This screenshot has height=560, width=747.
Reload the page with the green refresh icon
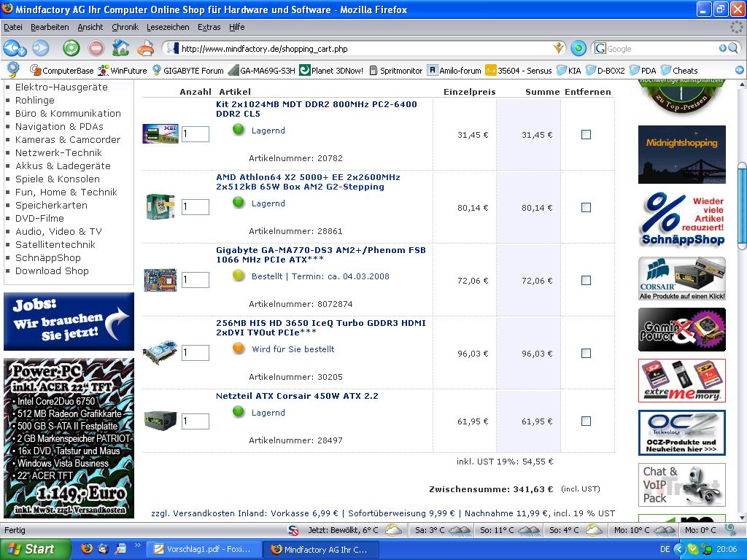pos(71,48)
